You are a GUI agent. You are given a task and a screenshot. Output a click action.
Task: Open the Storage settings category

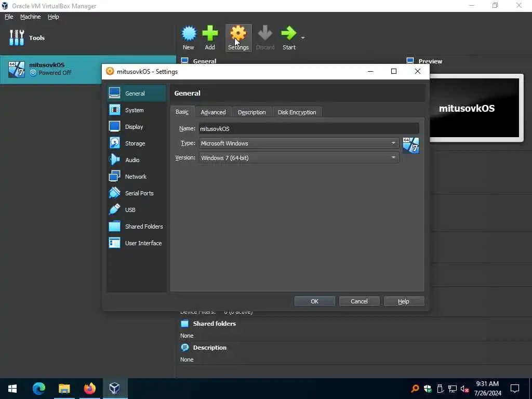pyautogui.click(x=137, y=143)
